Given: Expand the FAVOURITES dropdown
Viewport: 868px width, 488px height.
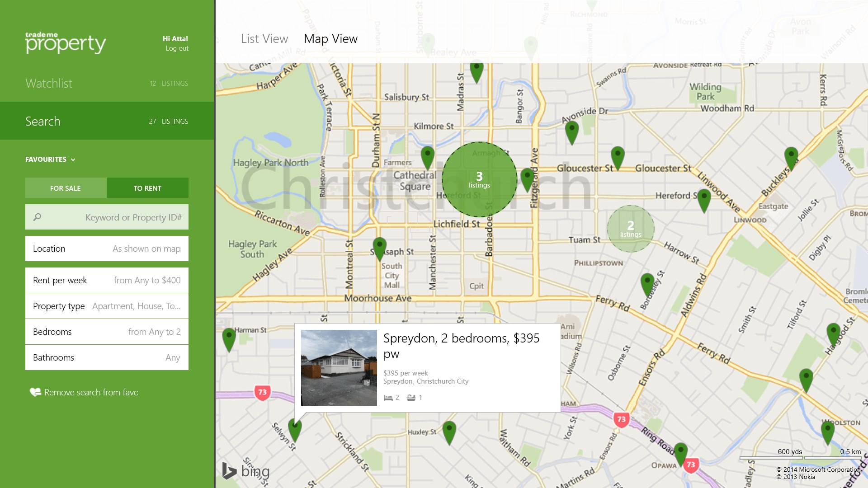Looking at the screenshot, I should click(50, 160).
